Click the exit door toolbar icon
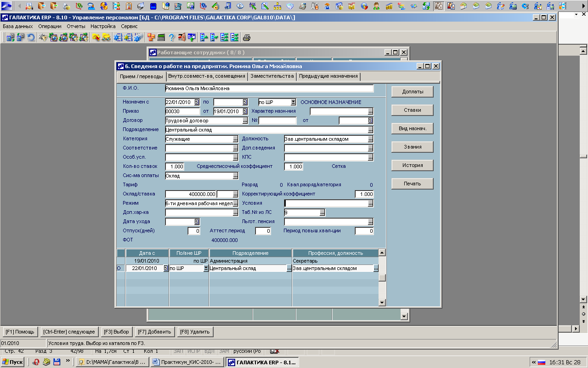 pyautogui.click(x=182, y=38)
